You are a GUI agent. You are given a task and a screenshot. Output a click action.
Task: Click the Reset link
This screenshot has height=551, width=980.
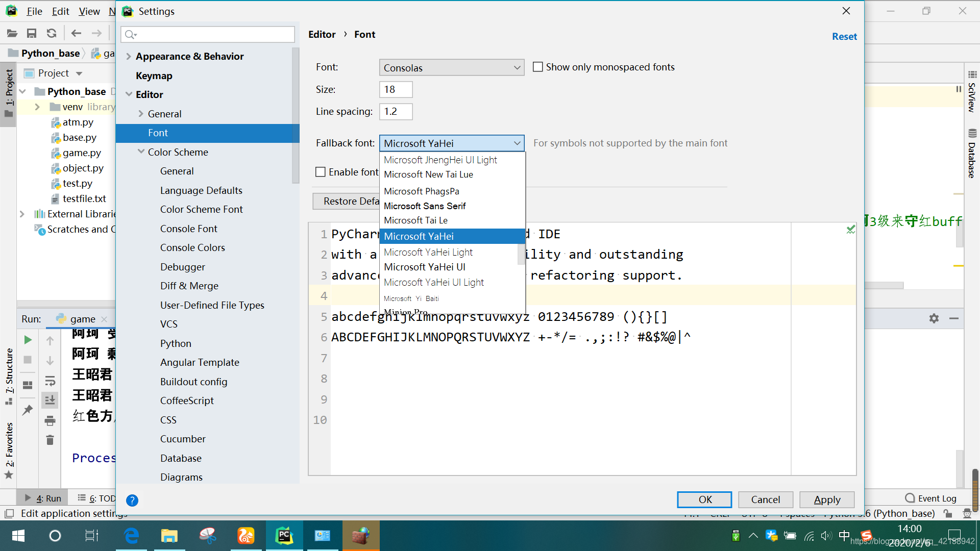[844, 36]
